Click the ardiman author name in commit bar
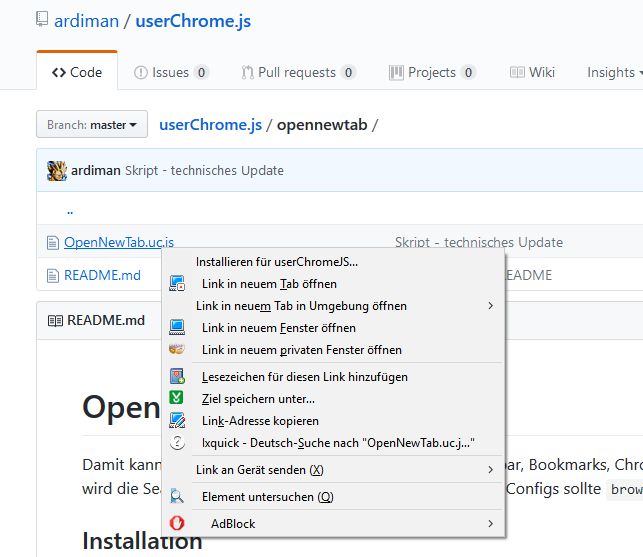The image size is (643, 557). click(96, 170)
